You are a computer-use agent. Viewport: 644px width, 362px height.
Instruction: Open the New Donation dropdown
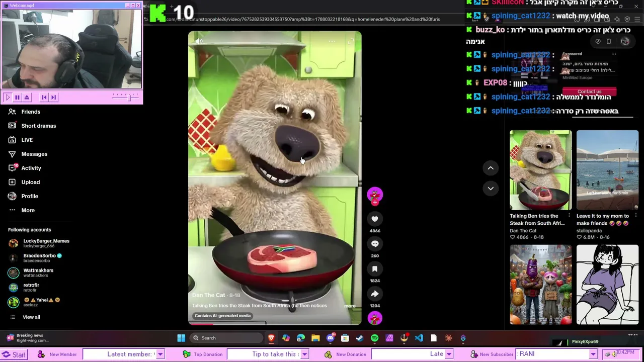tap(449, 354)
